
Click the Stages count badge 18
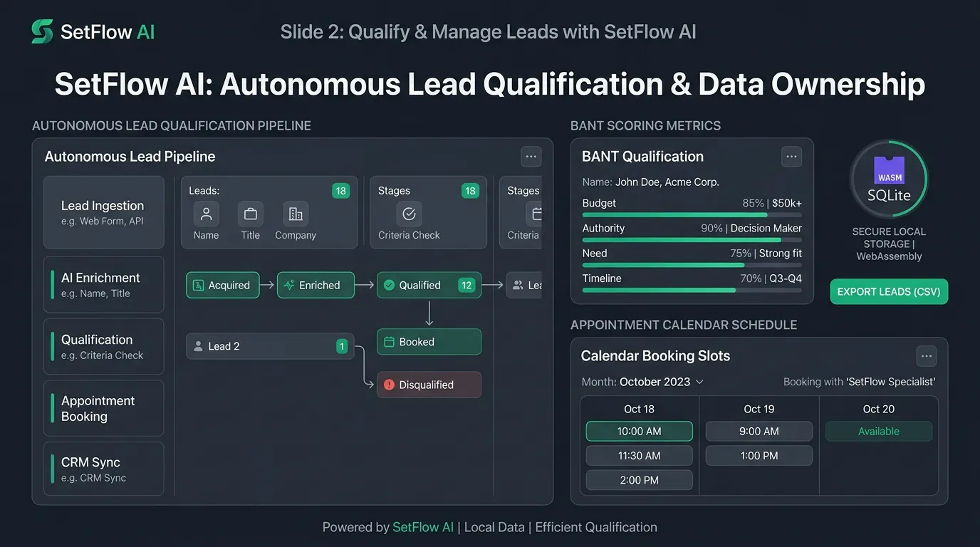[470, 191]
